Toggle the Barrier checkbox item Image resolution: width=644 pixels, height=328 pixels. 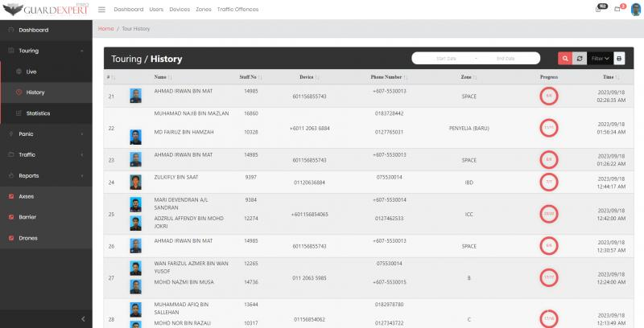11,217
